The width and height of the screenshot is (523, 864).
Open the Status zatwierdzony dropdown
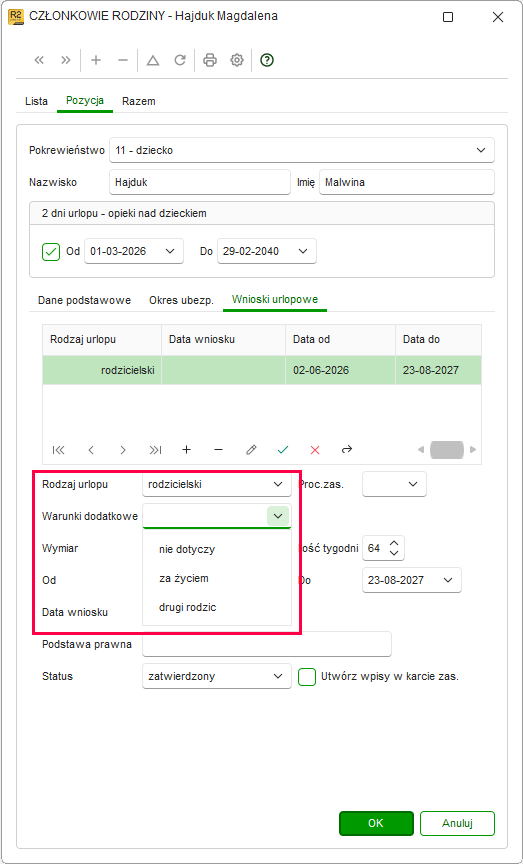(x=278, y=677)
